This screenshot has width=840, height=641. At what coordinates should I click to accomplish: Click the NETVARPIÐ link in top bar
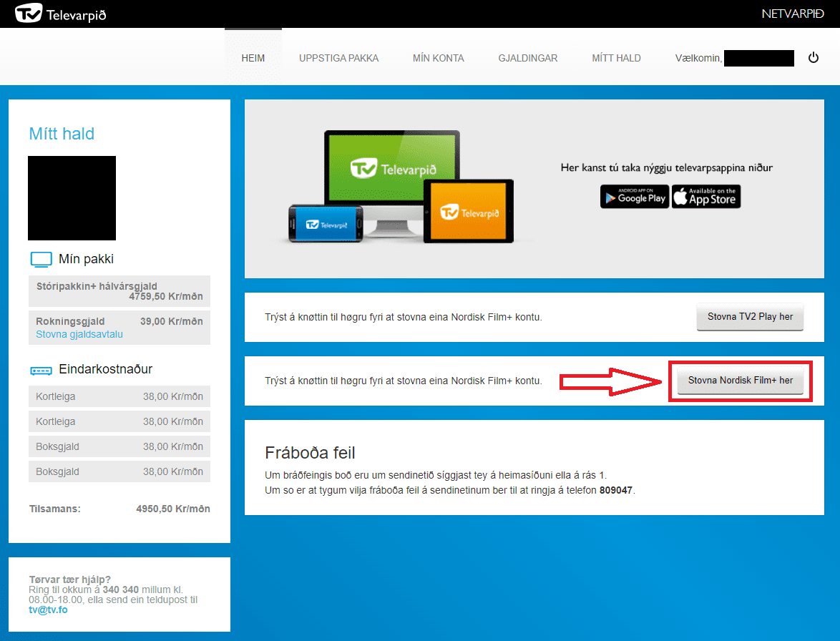point(792,14)
